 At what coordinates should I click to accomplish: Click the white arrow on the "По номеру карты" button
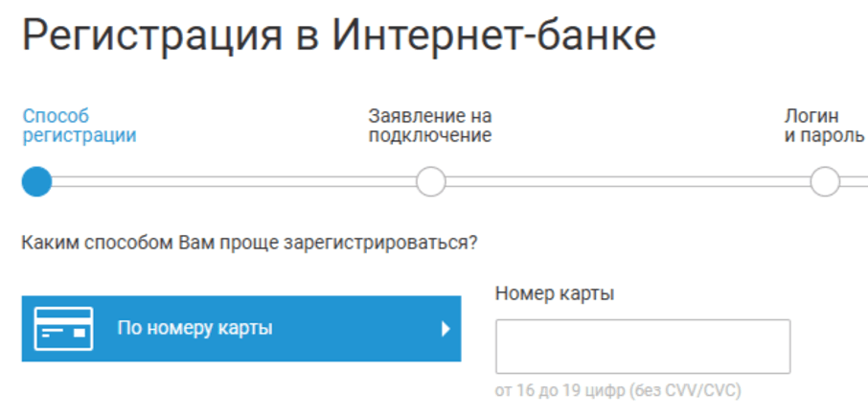(445, 329)
